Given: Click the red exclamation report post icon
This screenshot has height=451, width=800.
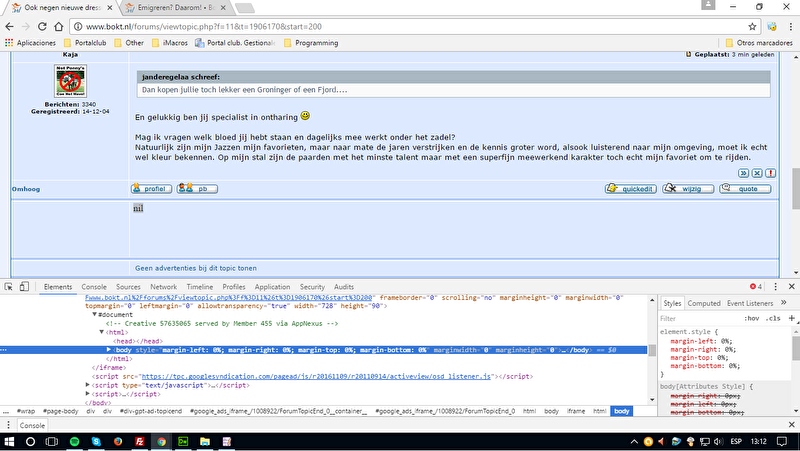Looking at the screenshot, I should click(770, 173).
